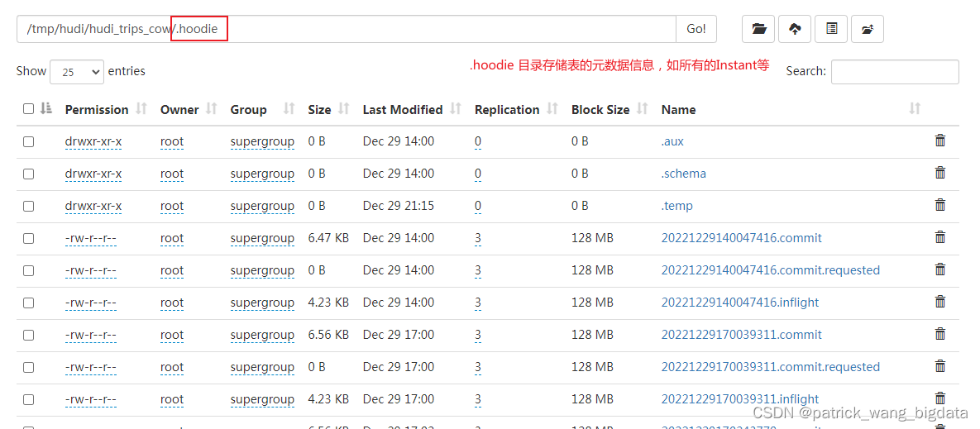This screenshot has width=980, height=429.
Task: Check the select-all checkbox in header
Action: tap(28, 108)
